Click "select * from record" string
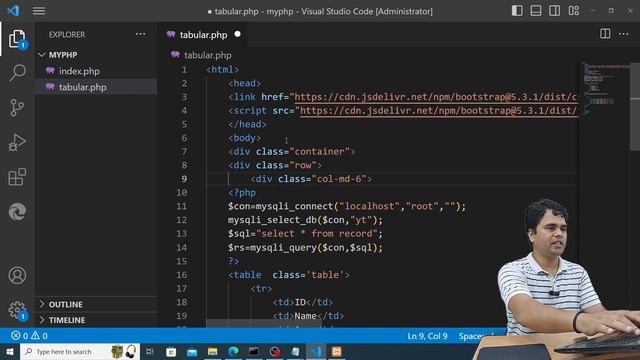The image size is (640, 360). [x=317, y=233]
